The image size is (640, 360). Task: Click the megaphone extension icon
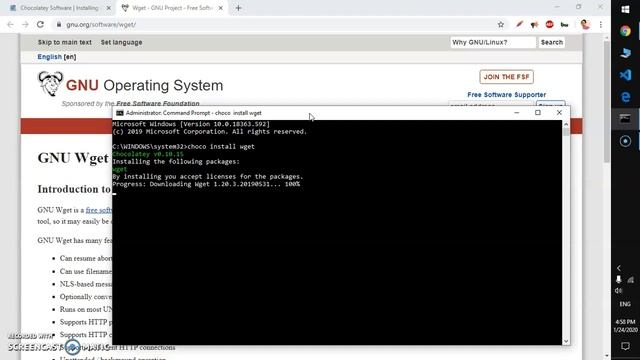[534, 25]
